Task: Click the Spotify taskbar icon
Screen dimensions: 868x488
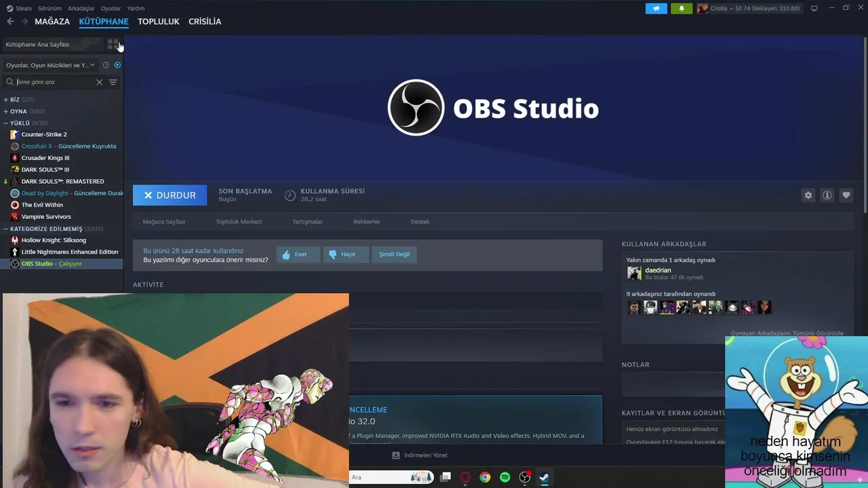Action: click(x=505, y=477)
